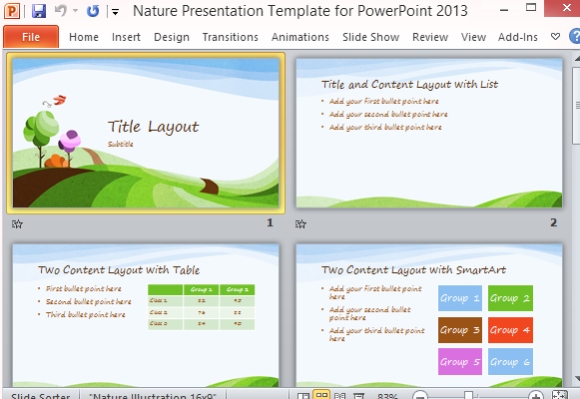Screen dimensions: 580x399
Task: Select the Title Layout slide thumbnail
Action: (x=146, y=133)
